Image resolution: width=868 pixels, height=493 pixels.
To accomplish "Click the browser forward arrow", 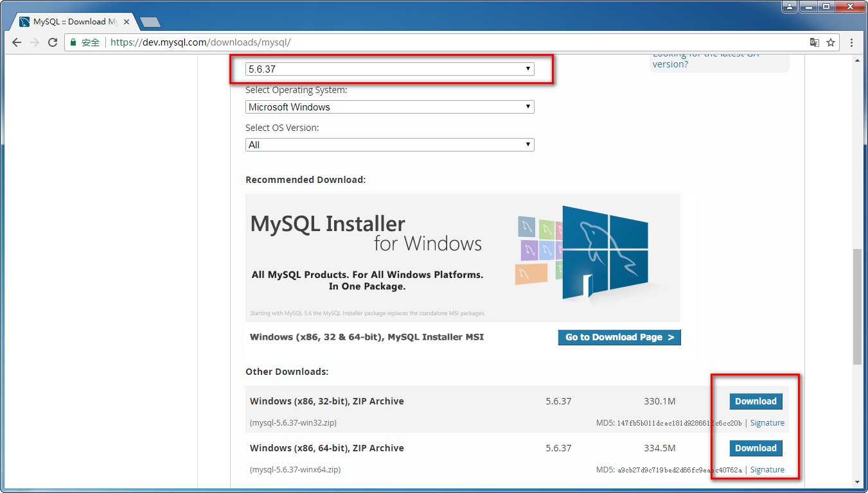I will pos(35,42).
